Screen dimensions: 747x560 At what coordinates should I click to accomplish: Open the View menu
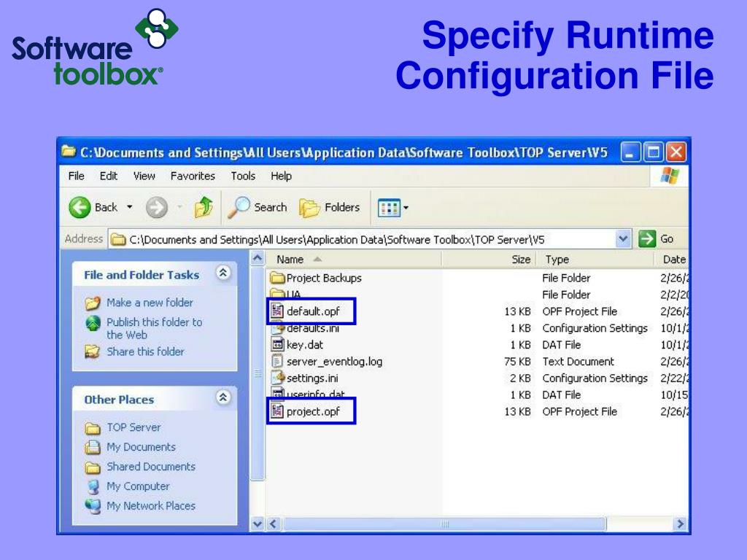(x=144, y=176)
